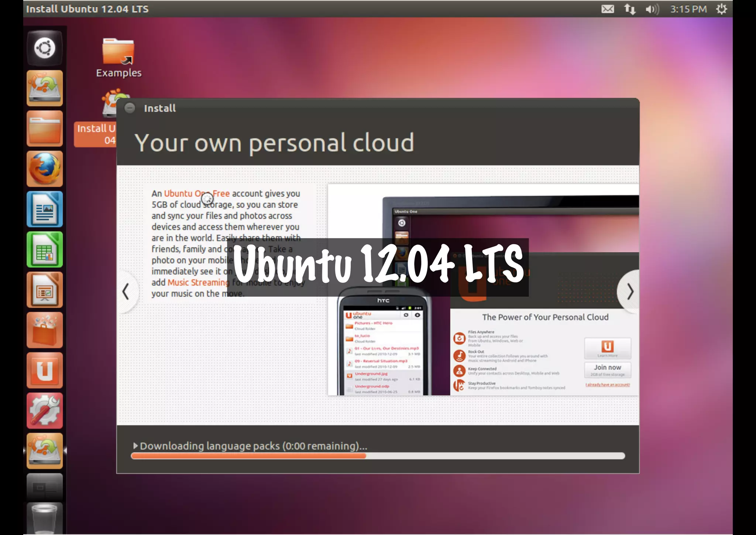Open the sound volume indicator in top panel
The height and width of the screenshot is (535, 756).
[652, 9]
